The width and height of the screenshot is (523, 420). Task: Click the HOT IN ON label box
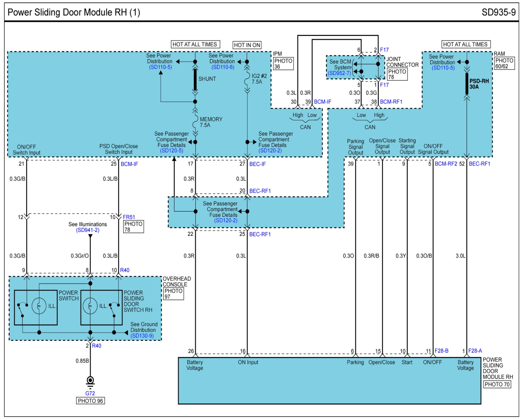point(247,45)
